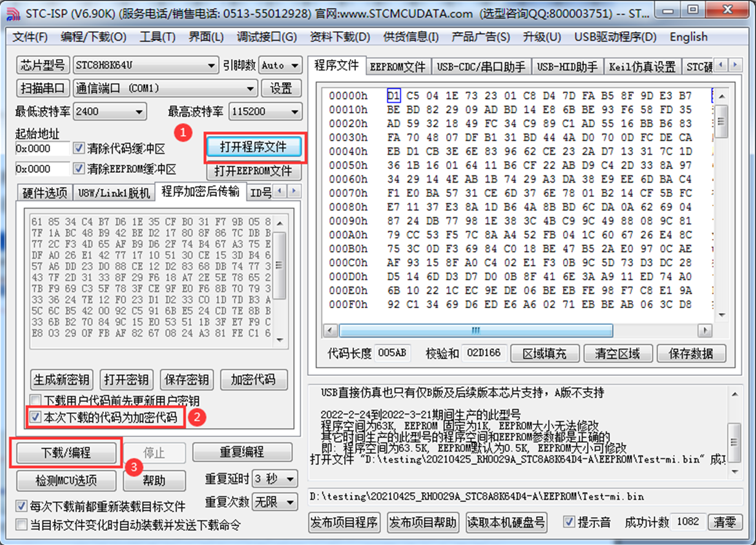Toggle 清除EEPROM缓冲区 checkbox
The height and width of the screenshot is (545, 756).
78,169
